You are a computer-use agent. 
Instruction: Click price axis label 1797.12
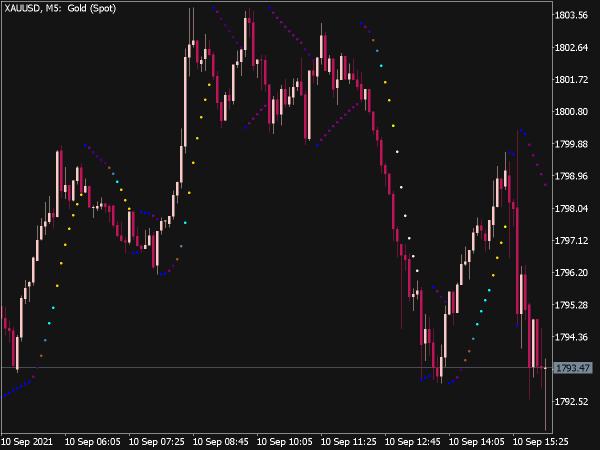[x=571, y=241]
